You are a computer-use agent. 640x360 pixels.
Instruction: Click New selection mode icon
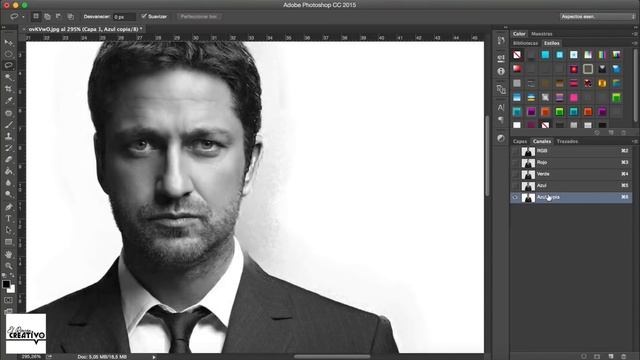36,16
